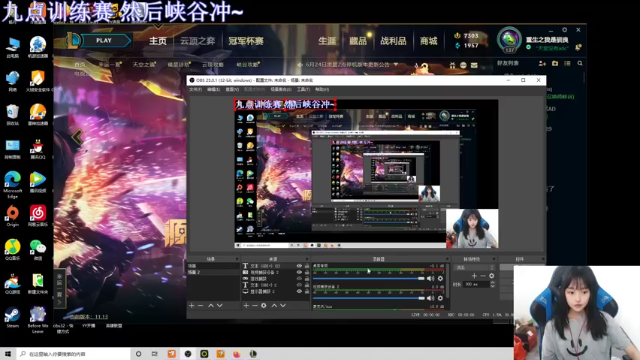Open desktop audio channel settings gear
640x360 pixels.
pyautogui.click(x=440, y=278)
